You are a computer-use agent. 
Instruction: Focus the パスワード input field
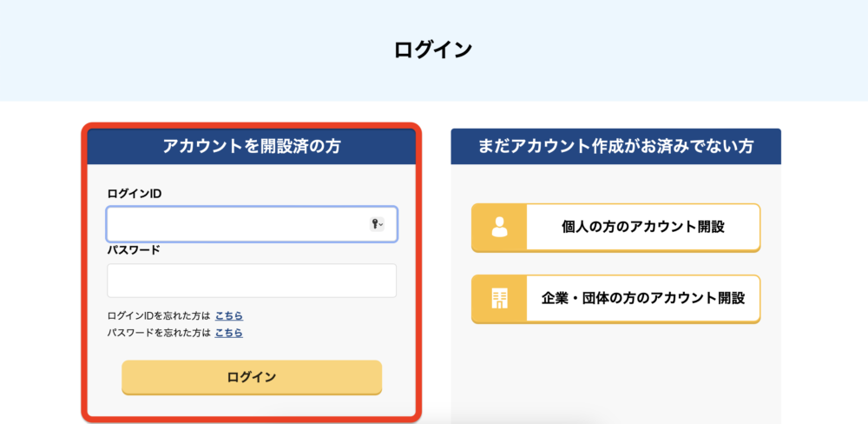point(252,281)
